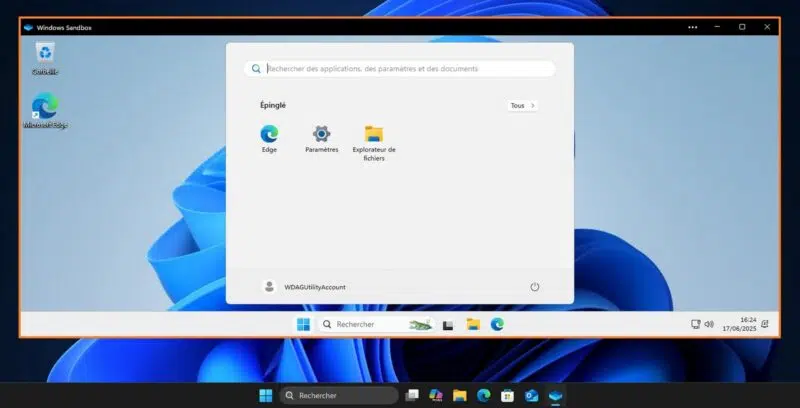Open the sandbox network status icon
The height and width of the screenshot is (408, 800).
[x=696, y=324]
